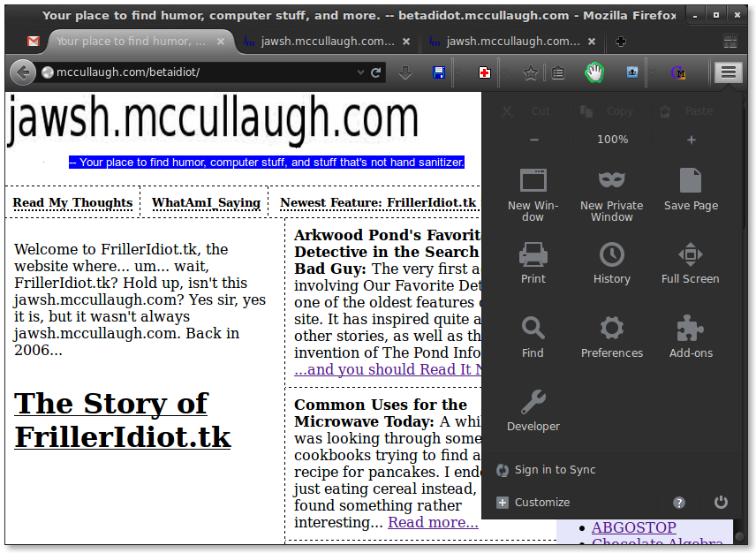Screen dimensions: 756x553
Task: Reload the current page
Action: tap(375, 72)
